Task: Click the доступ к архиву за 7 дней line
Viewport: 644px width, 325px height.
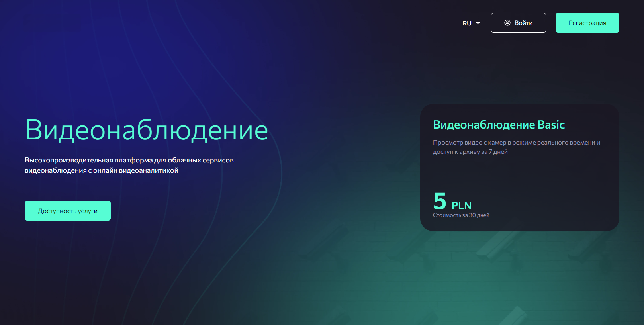Action: click(470, 152)
